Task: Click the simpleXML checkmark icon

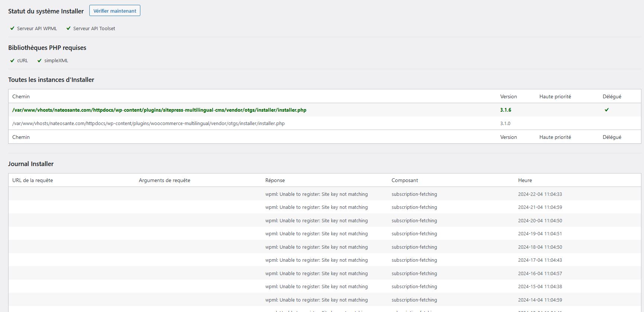Action: [39, 60]
